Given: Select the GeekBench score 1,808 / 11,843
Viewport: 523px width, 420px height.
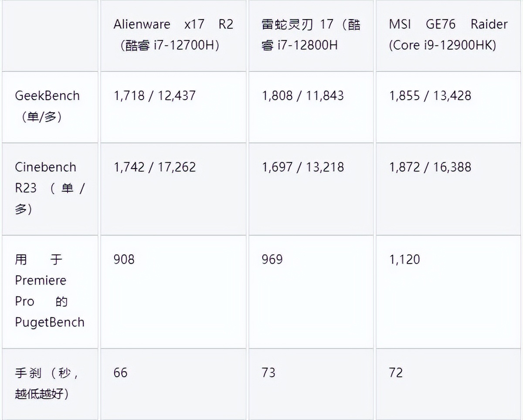Looking at the screenshot, I should [x=303, y=95].
